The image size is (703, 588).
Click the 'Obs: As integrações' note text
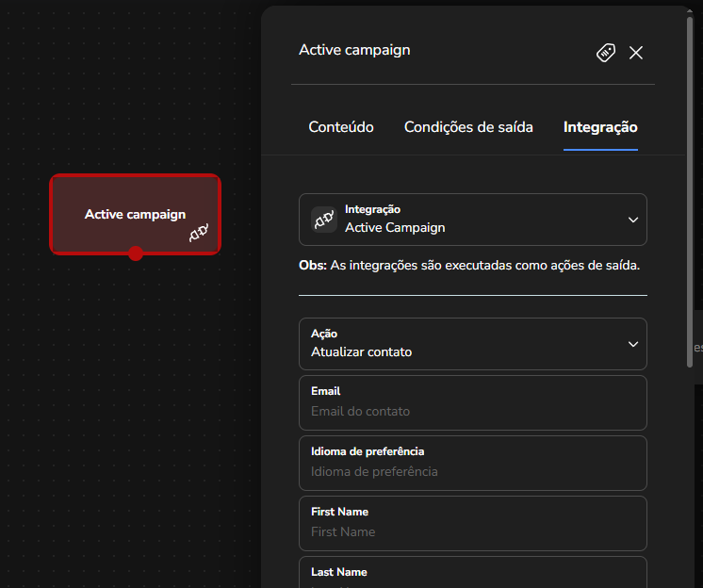(x=469, y=266)
